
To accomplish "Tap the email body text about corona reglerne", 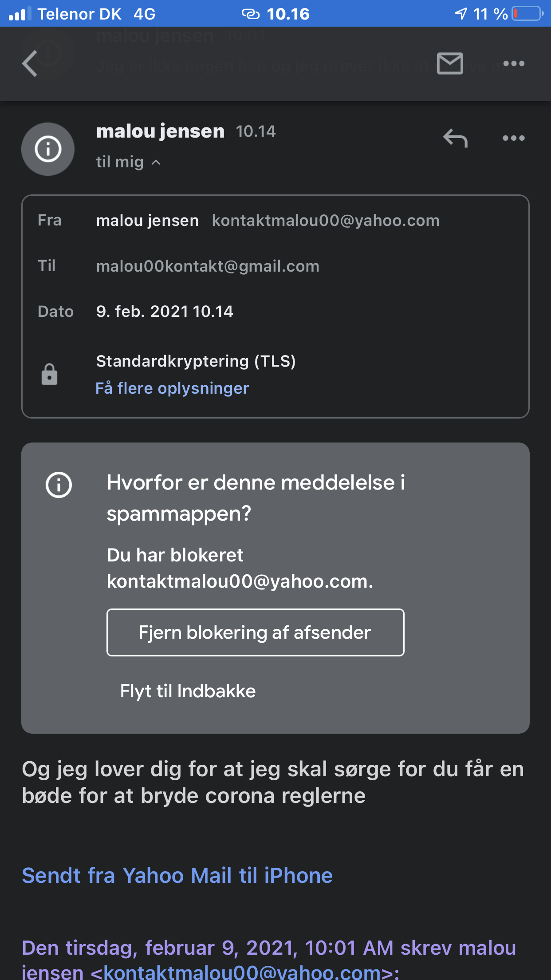I will pos(272,782).
